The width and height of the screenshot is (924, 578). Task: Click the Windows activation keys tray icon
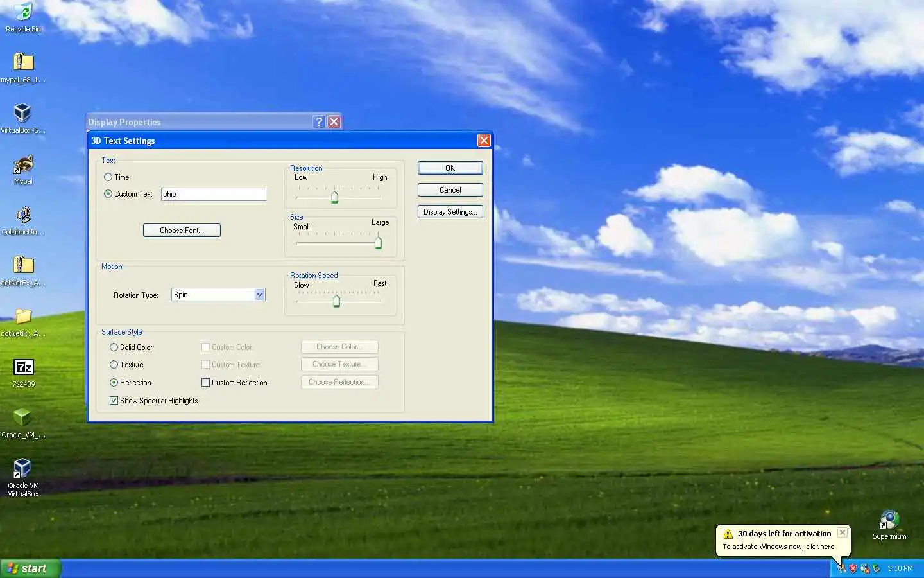[x=841, y=568]
